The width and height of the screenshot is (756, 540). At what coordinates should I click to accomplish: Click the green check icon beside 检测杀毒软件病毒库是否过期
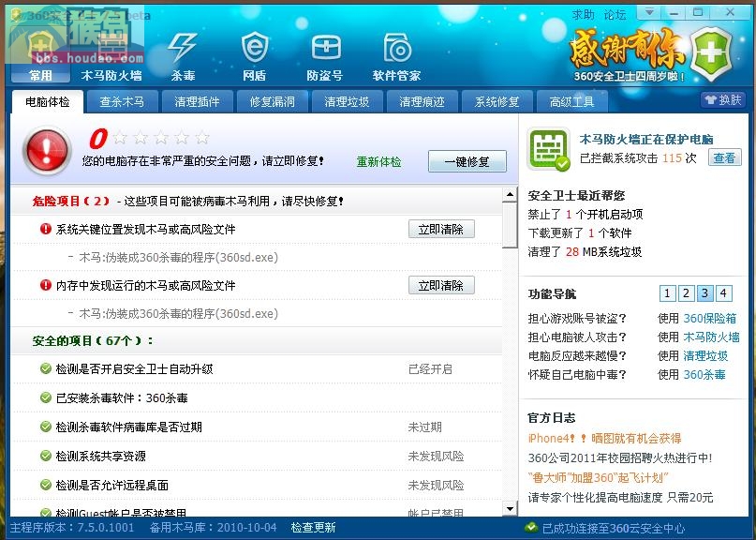point(46,427)
